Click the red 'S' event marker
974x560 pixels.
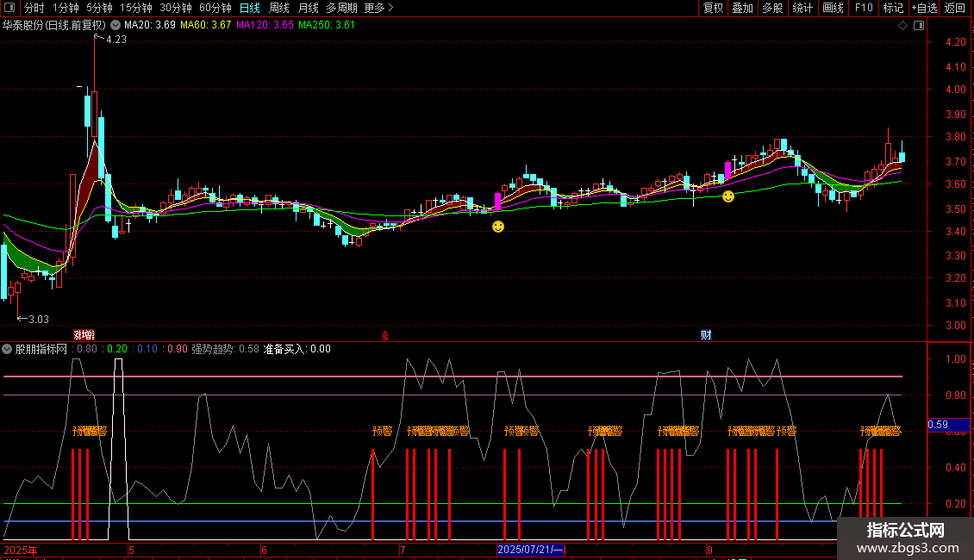(385, 334)
